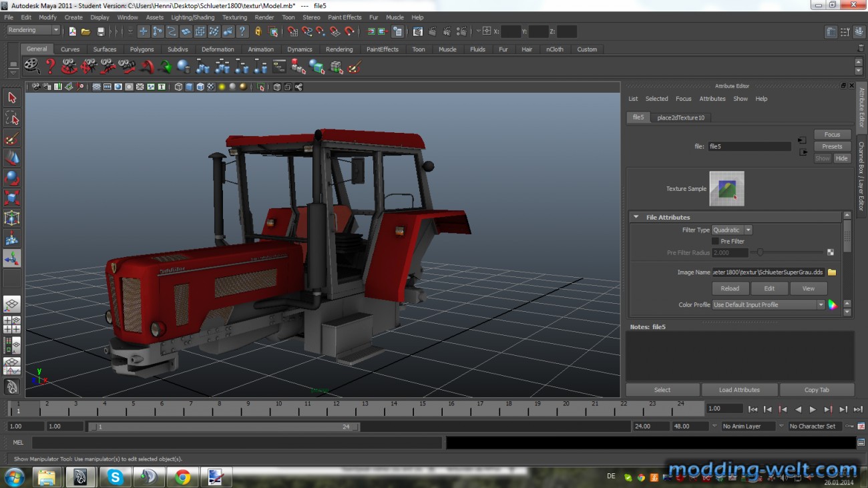Click the Show Manipulator tool

[x=11, y=258]
